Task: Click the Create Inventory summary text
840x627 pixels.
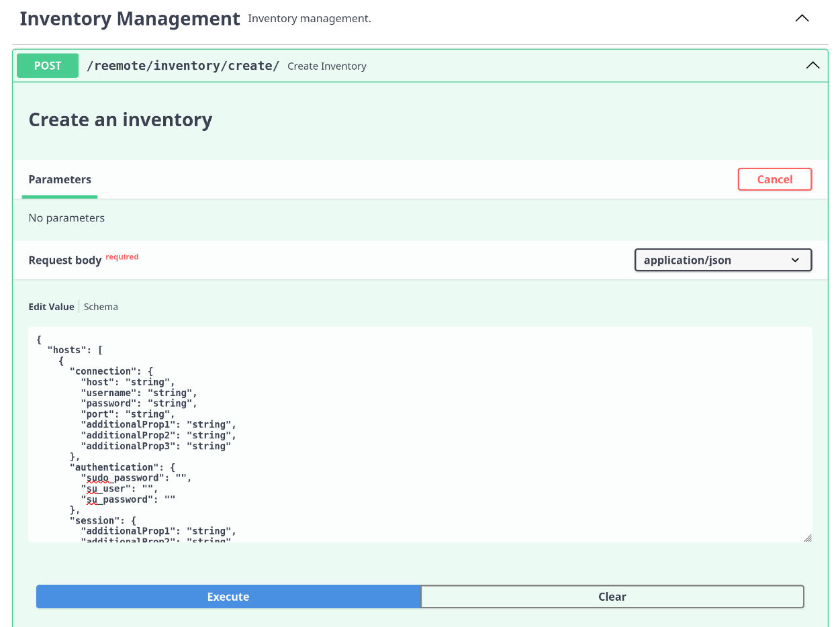Action: pyautogui.click(x=327, y=66)
